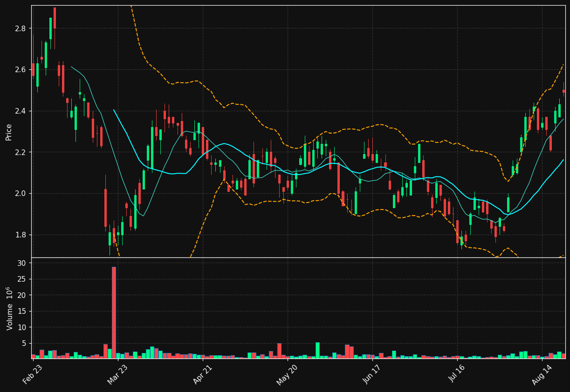This screenshot has width=570, height=392.
Task: Click the Apr 21 date label
Action: pyautogui.click(x=203, y=375)
